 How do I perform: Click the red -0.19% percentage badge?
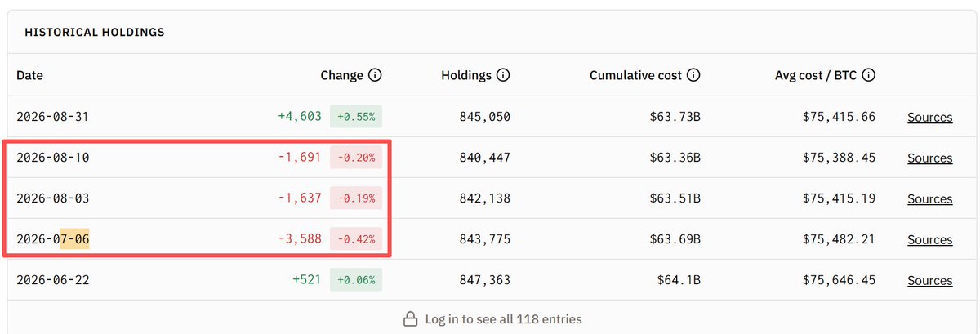click(356, 198)
